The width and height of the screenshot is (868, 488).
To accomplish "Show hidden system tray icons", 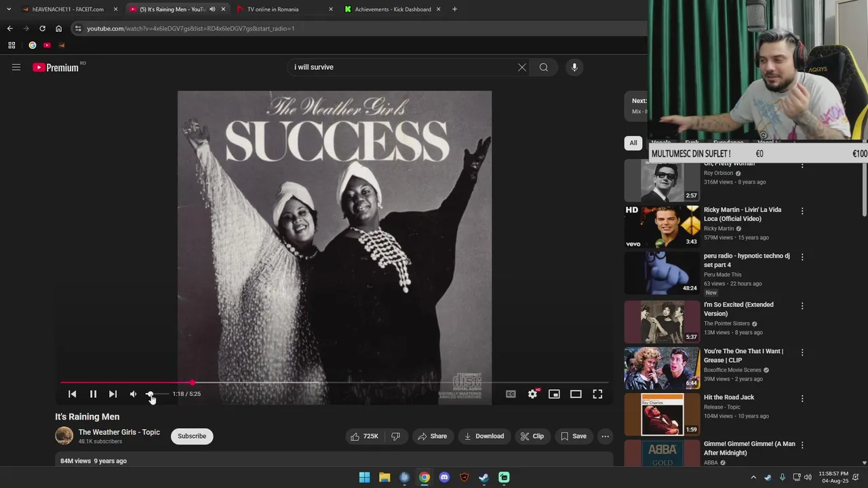I will click(753, 477).
